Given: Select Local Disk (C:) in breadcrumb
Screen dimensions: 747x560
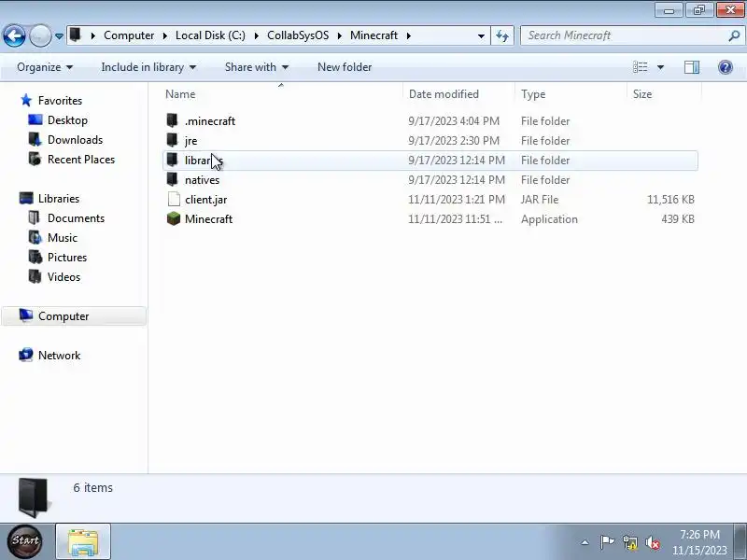Looking at the screenshot, I should [210, 35].
